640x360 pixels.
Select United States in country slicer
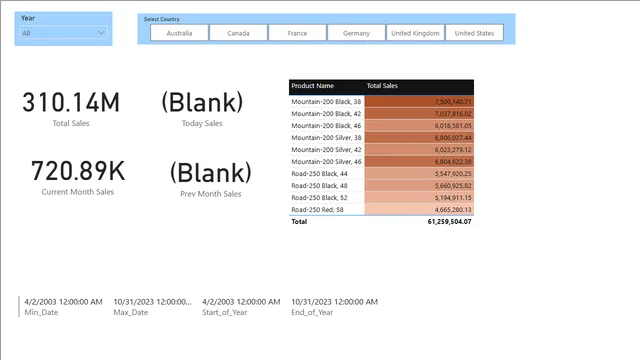coord(474,33)
